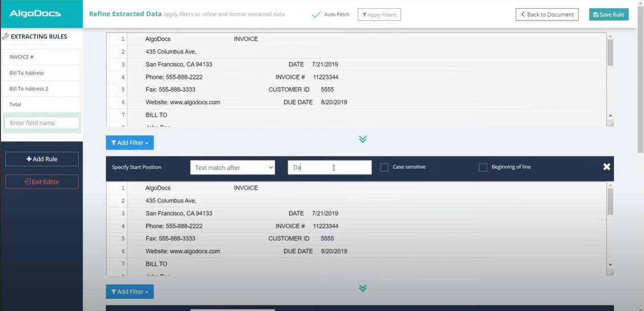The image size is (644, 311).
Task: Close the Specify Start Position filter
Action: pos(607,167)
